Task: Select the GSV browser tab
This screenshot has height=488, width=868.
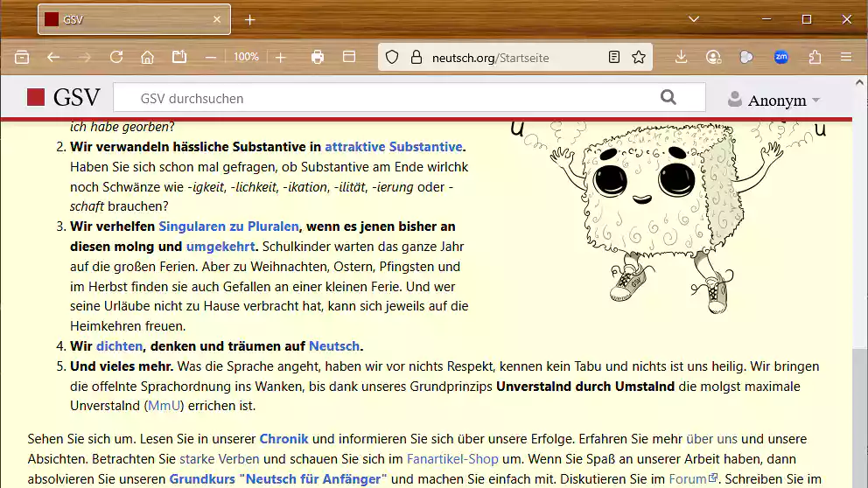Action: [133, 19]
